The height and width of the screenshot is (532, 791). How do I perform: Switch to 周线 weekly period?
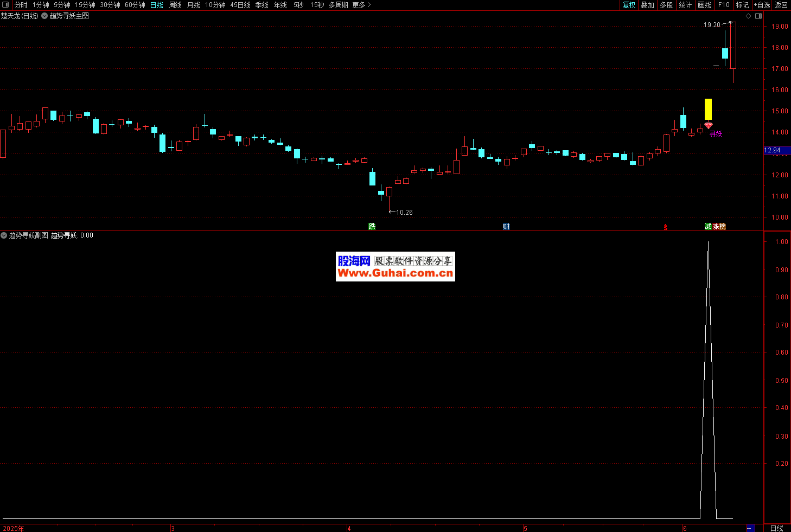(x=175, y=5)
